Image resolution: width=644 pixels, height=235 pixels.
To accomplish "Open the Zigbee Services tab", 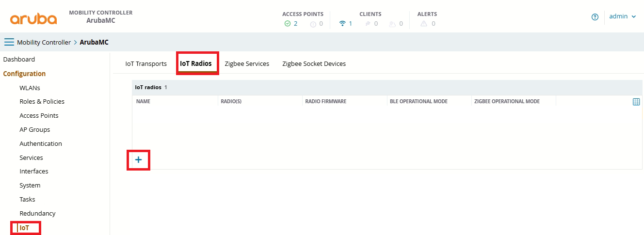I will 247,63.
